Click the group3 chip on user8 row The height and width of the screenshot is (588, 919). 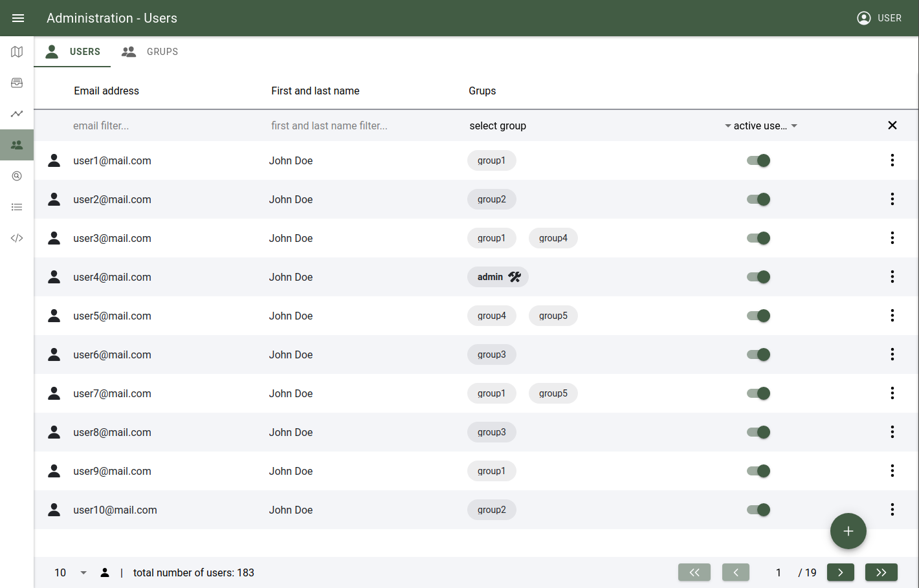coord(492,432)
